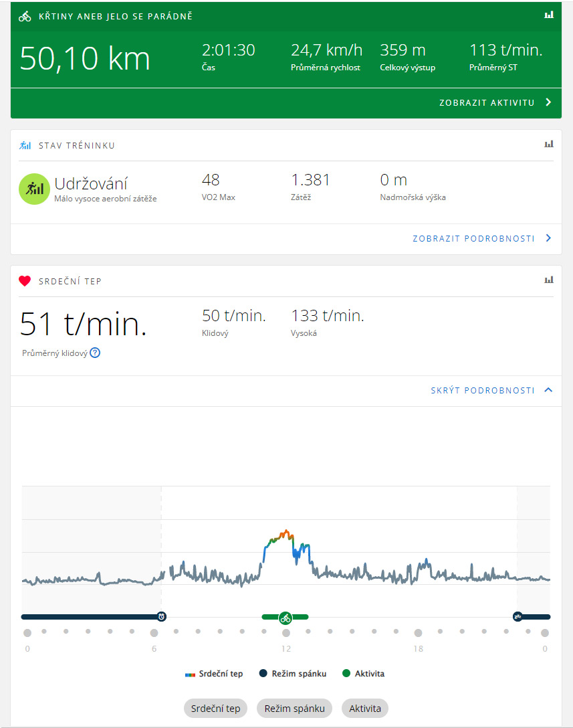This screenshot has height=728, width=573.
Task: Click the 113 t/min. average HR value
Action: pos(505,50)
